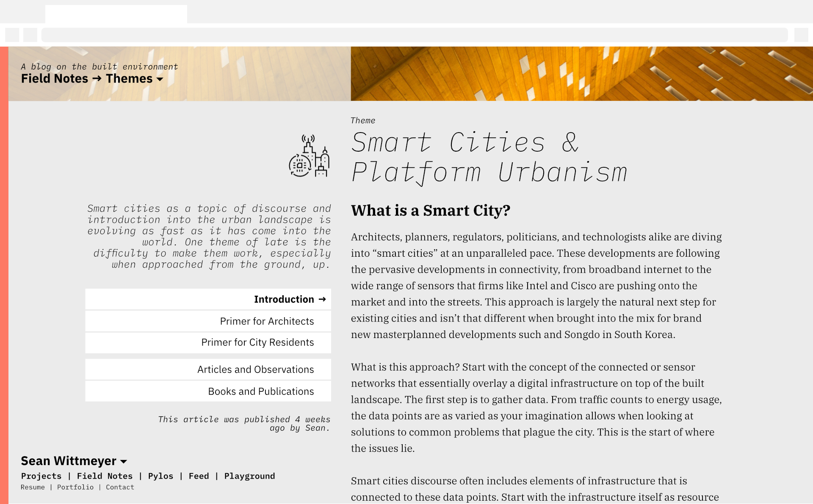Image resolution: width=813 pixels, height=504 pixels.
Task: Click the wooden ceiling header image
Action: pyautogui.click(x=582, y=74)
